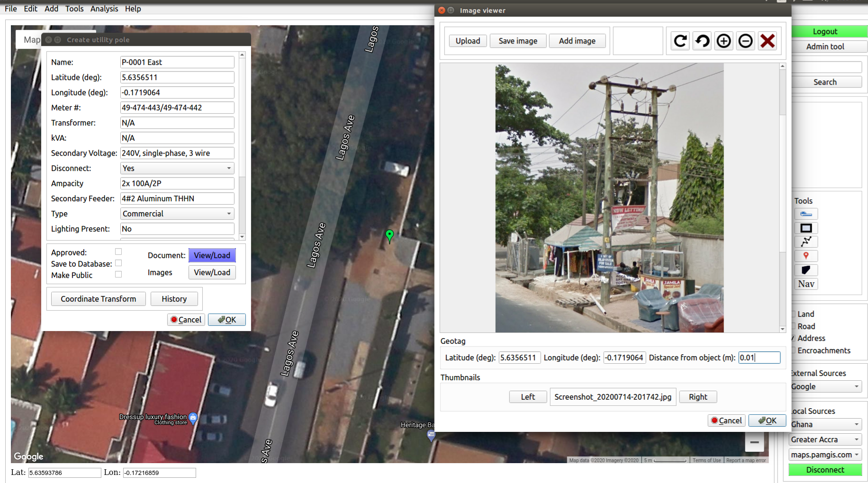868x483 pixels.
Task: Click OK in Create utility pole dialog
Action: (x=226, y=320)
